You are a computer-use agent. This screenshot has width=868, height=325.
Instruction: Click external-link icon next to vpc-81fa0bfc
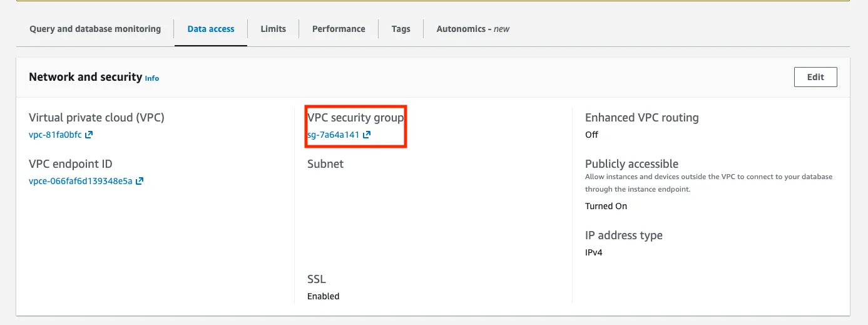click(89, 135)
